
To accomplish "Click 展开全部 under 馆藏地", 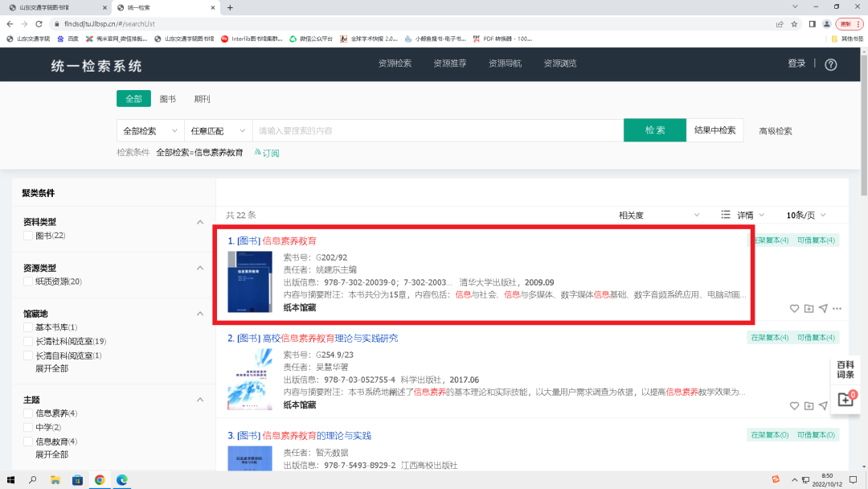I will click(51, 368).
